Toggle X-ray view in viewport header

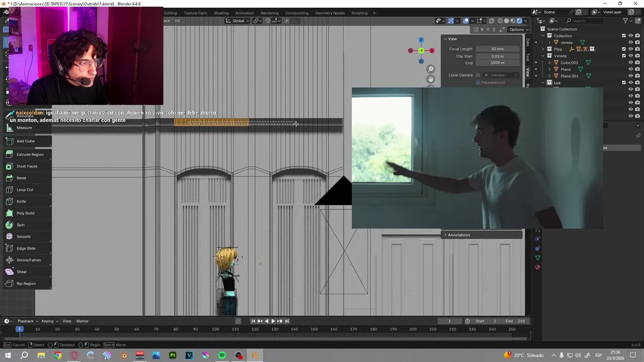pyautogui.click(x=491, y=21)
